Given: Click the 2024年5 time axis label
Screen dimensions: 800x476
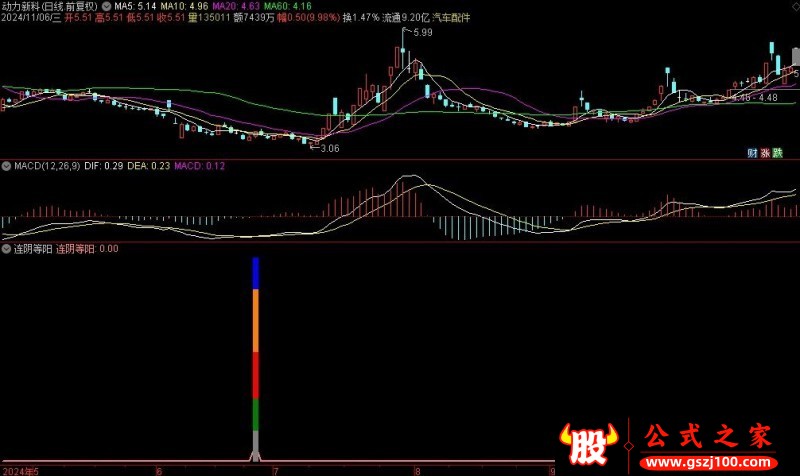Looking at the screenshot, I should coord(20,471).
